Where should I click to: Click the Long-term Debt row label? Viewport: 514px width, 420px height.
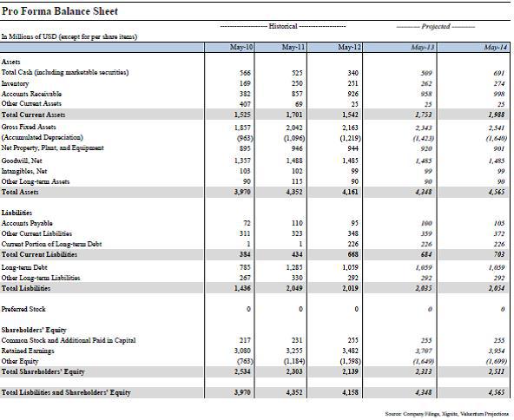pyautogui.click(x=24, y=267)
